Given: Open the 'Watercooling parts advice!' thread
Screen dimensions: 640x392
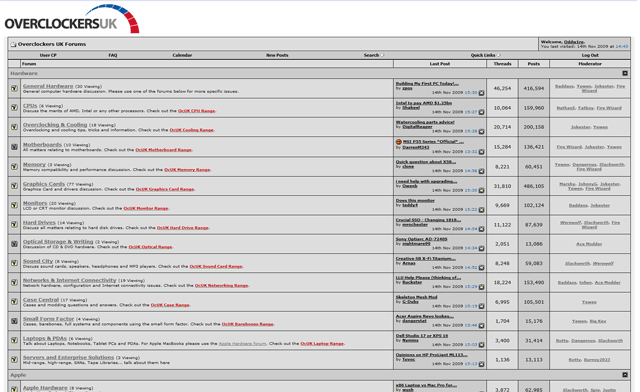Looking at the screenshot, I should [425, 122].
